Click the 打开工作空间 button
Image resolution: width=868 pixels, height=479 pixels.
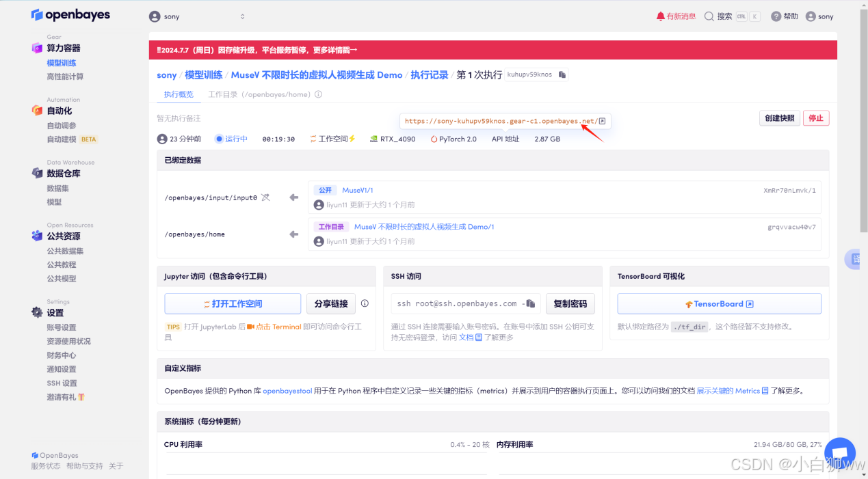tap(233, 303)
